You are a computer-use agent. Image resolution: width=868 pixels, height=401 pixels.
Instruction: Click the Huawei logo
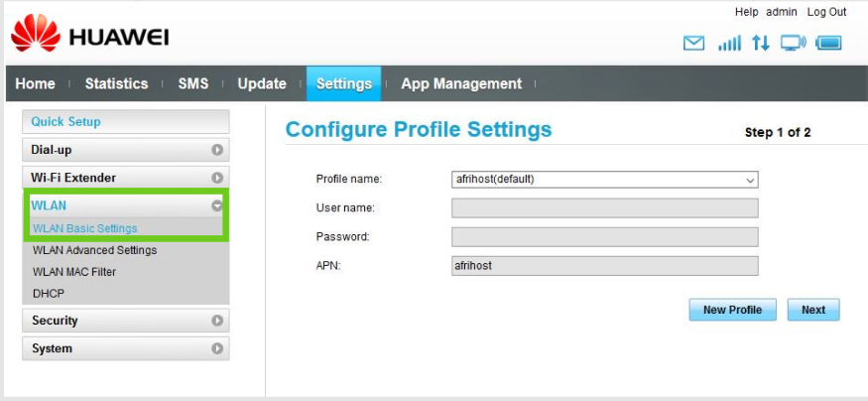pos(89,36)
